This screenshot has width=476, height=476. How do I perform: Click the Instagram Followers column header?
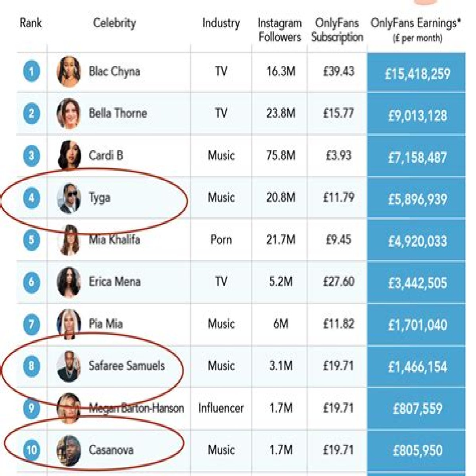pos(280,30)
